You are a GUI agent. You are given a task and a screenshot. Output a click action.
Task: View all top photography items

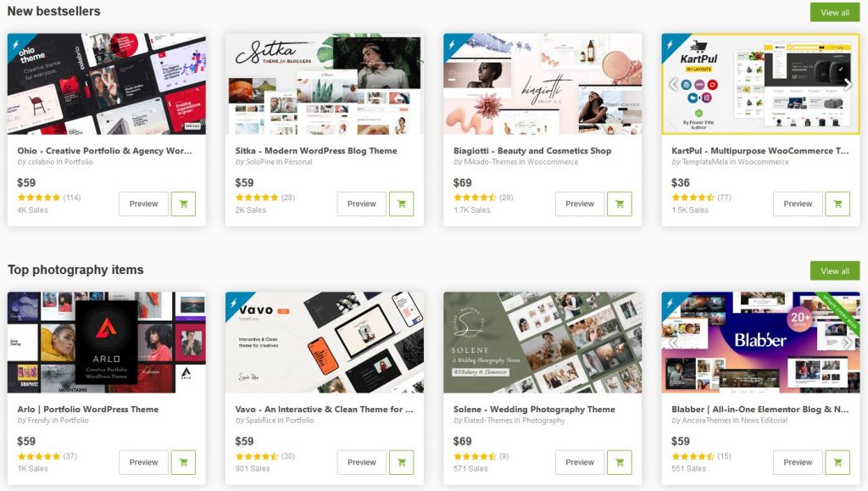coord(835,271)
